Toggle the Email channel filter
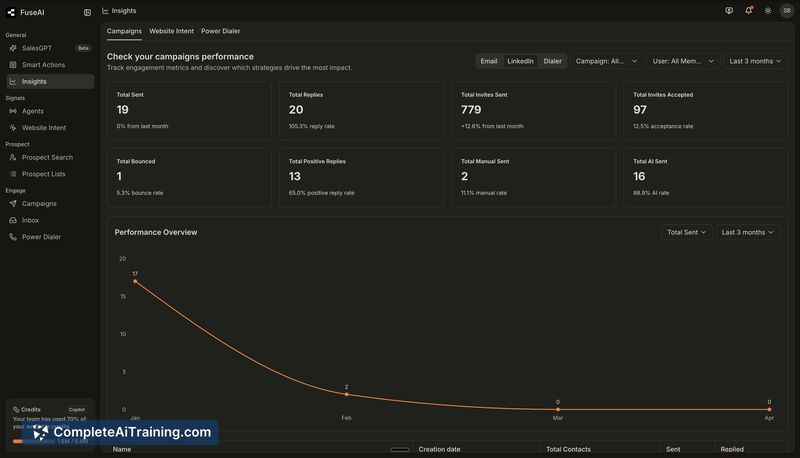The image size is (800, 458). tap(488, 61)
